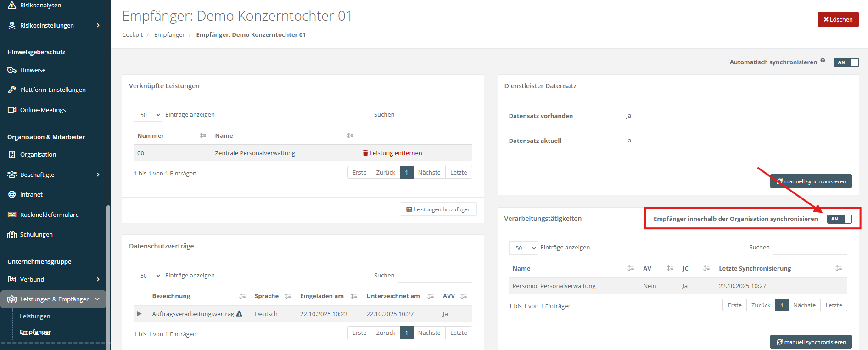Open Leistungen in the sidebar submenu
This screenshot has height=350, width=868.
35,316
